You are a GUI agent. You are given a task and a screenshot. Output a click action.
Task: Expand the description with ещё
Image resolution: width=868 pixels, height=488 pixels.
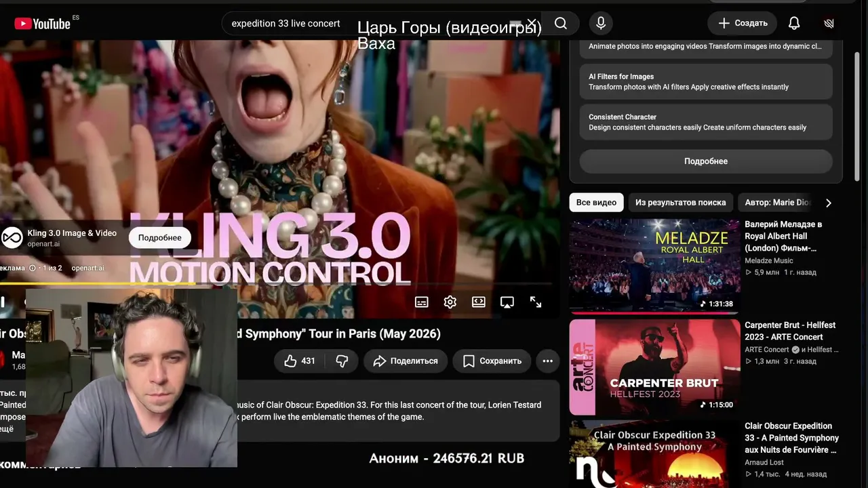[x=5, y=429]
